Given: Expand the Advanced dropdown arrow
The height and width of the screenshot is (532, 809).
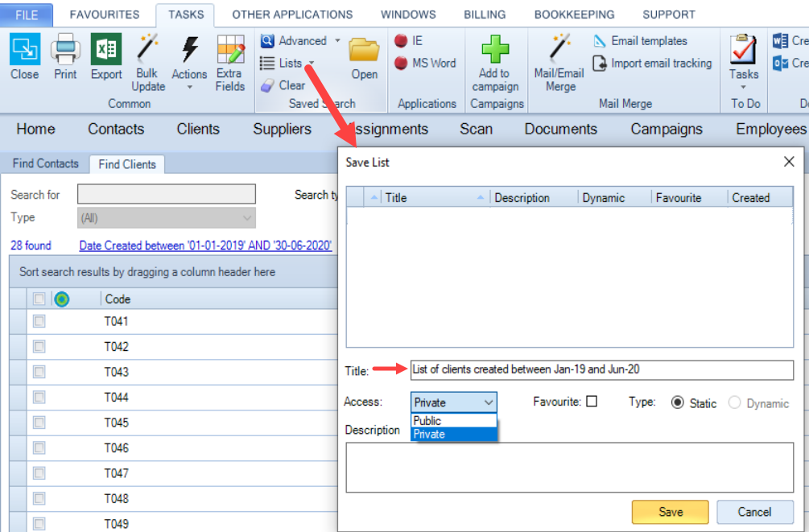Looking at the screenshot, I should pyautogui.click(x=337, y=40).
